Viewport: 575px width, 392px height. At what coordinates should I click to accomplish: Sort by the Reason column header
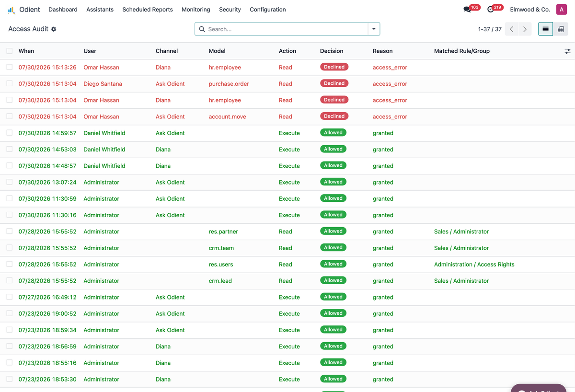pos(382,51)
